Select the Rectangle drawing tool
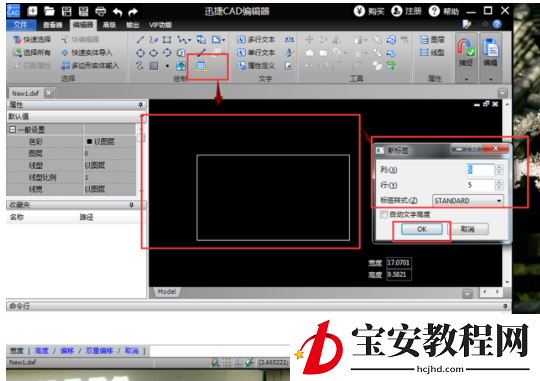Viewport: 540px width, 381px height. (x=167, y=40)
